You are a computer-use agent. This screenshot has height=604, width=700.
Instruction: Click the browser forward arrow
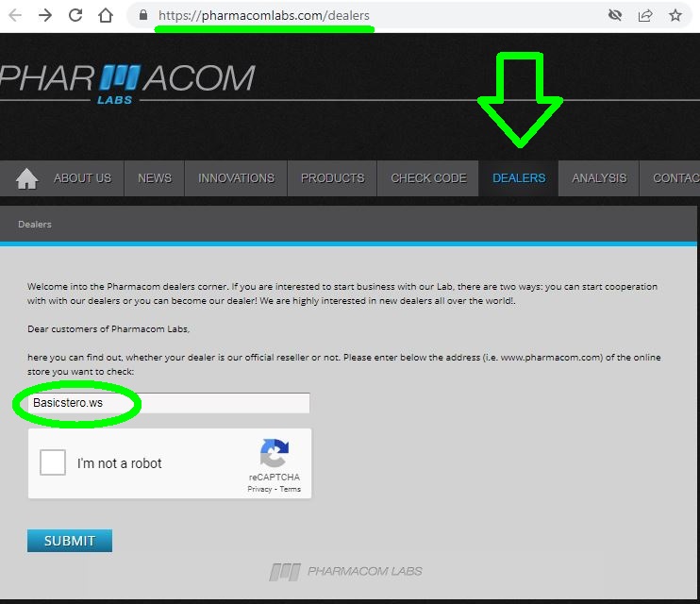pyautogui.click(x=45, y=15)
